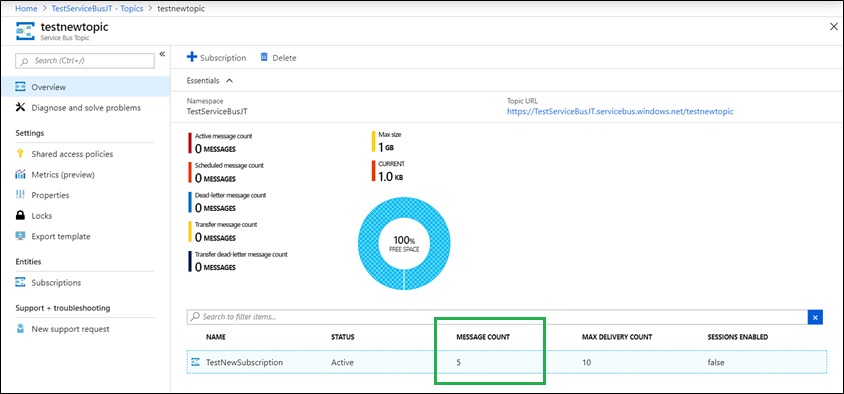Click the Export template icon
Screen dimensions: 844x394
(21, 236)
